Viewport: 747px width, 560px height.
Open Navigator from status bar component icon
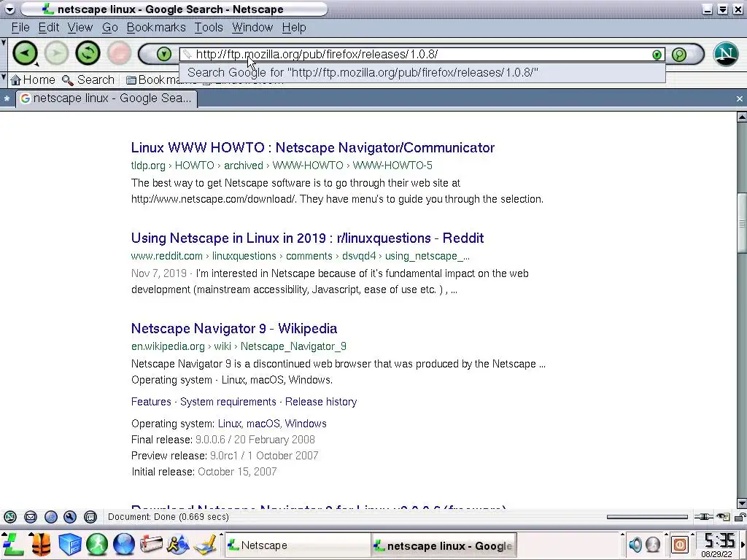(10, 517)
